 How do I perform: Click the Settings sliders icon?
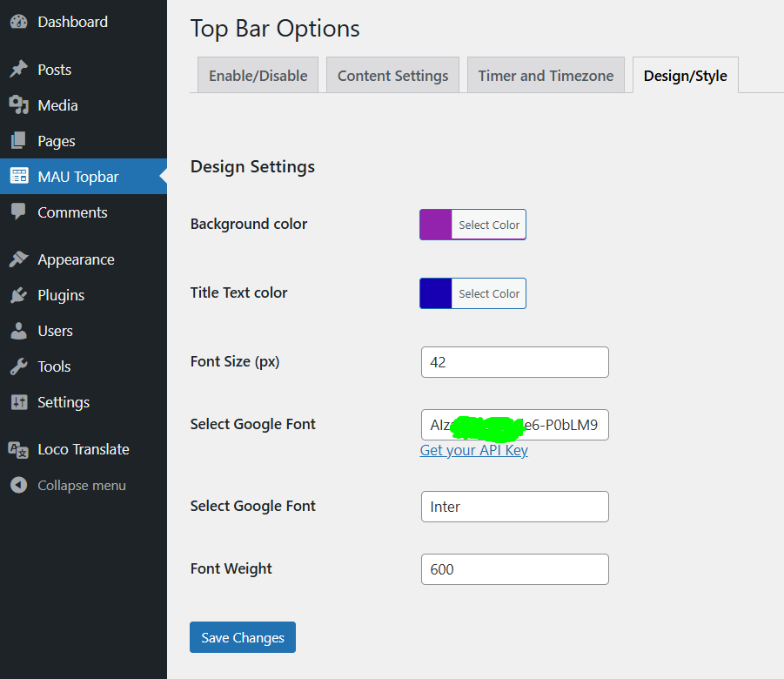tap(19, 402)
